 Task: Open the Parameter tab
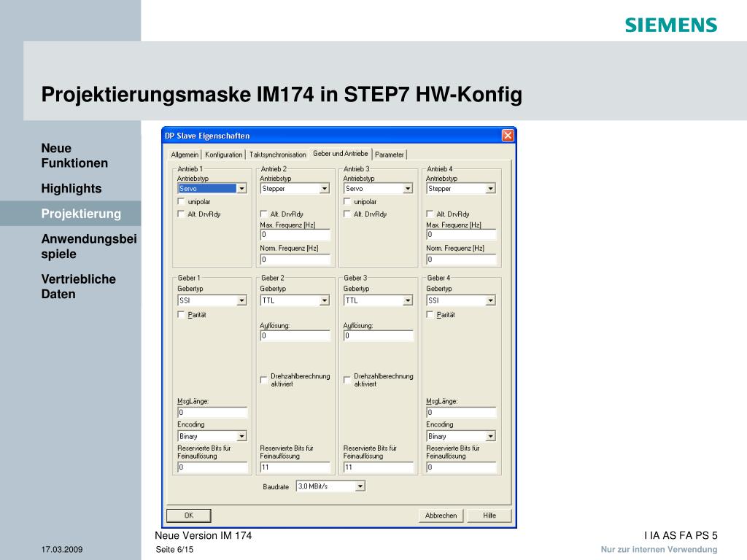(x=390, y=155)
